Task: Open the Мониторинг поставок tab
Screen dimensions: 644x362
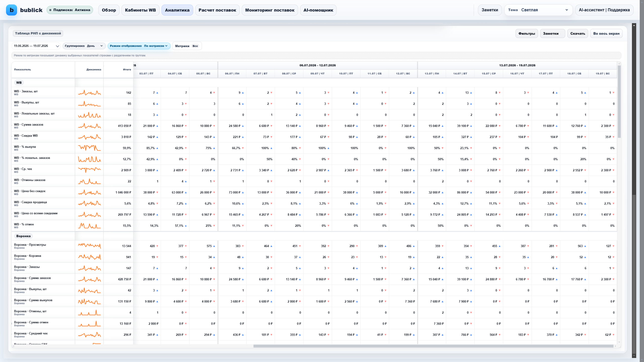Action: 270,10
